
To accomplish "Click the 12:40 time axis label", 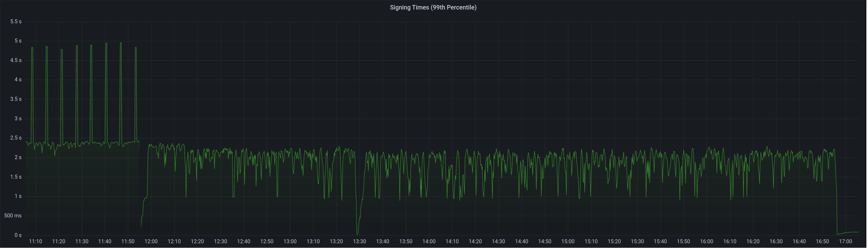I will pos(244,242).
